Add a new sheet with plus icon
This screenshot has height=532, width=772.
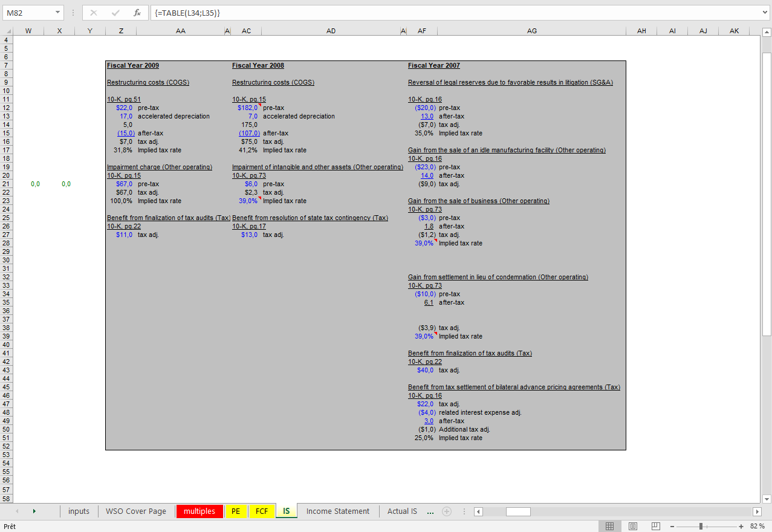coord(447,511)
